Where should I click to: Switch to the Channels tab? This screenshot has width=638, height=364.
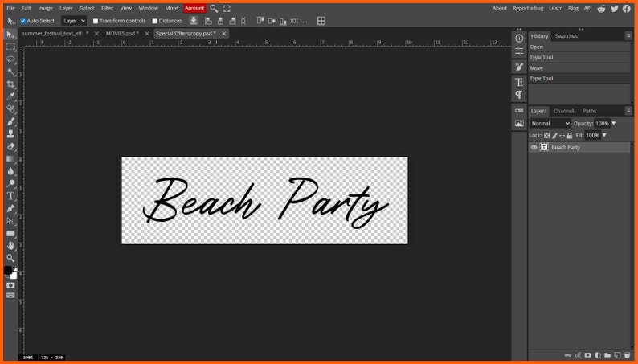(564, 111)
